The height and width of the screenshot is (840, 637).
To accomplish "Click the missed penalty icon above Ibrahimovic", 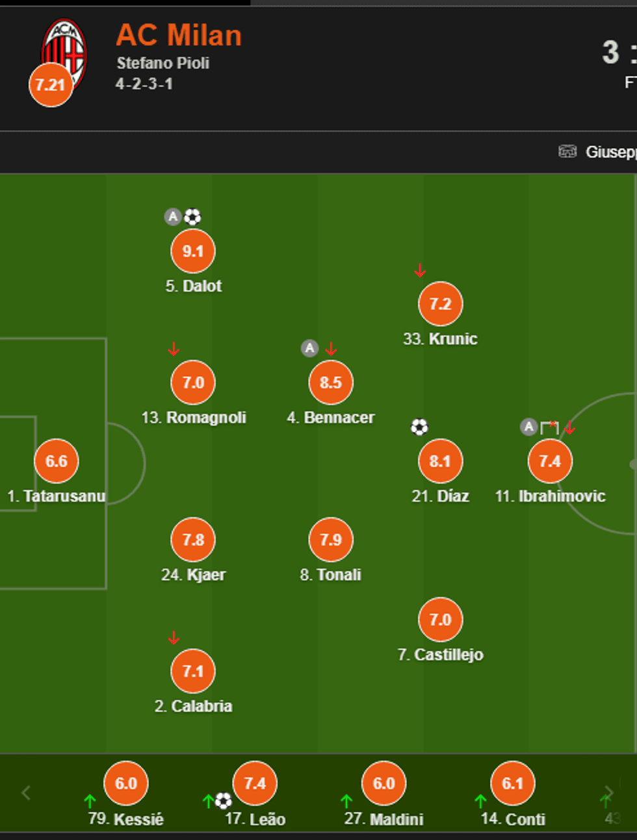I will pos(550,427).
